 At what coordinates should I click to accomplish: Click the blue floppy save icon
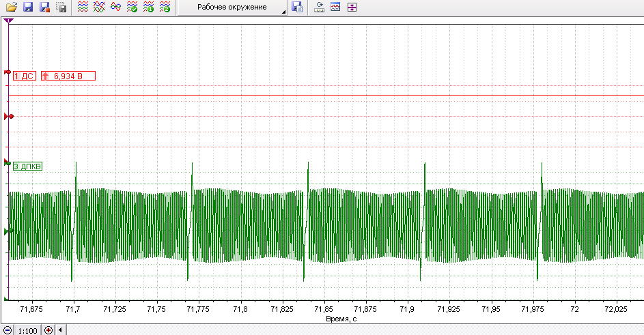tap(28, 7)
